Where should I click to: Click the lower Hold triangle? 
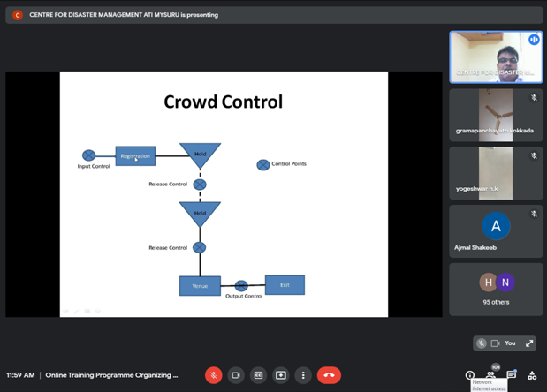click(x=200, y=213)
